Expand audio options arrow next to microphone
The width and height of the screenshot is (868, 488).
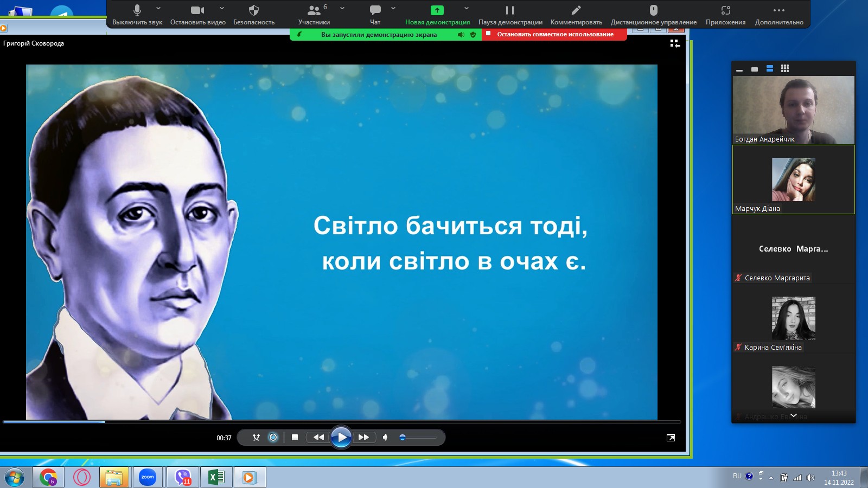158,9
